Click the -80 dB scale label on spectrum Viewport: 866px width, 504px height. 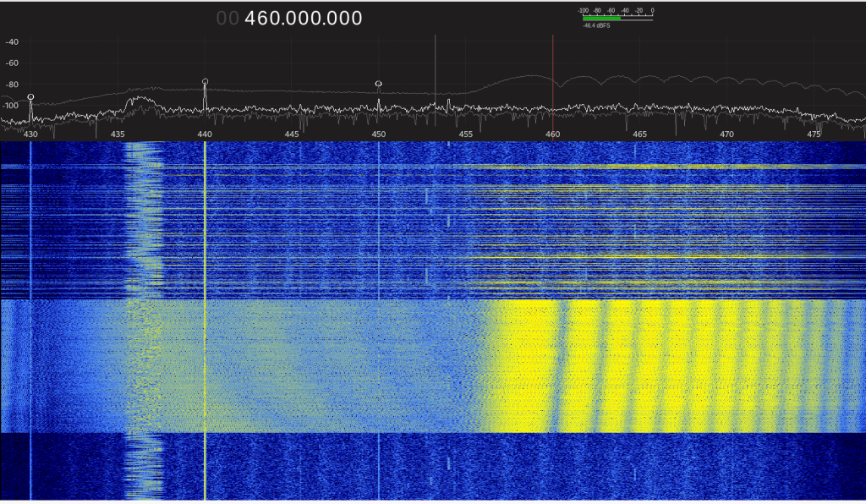12,85
